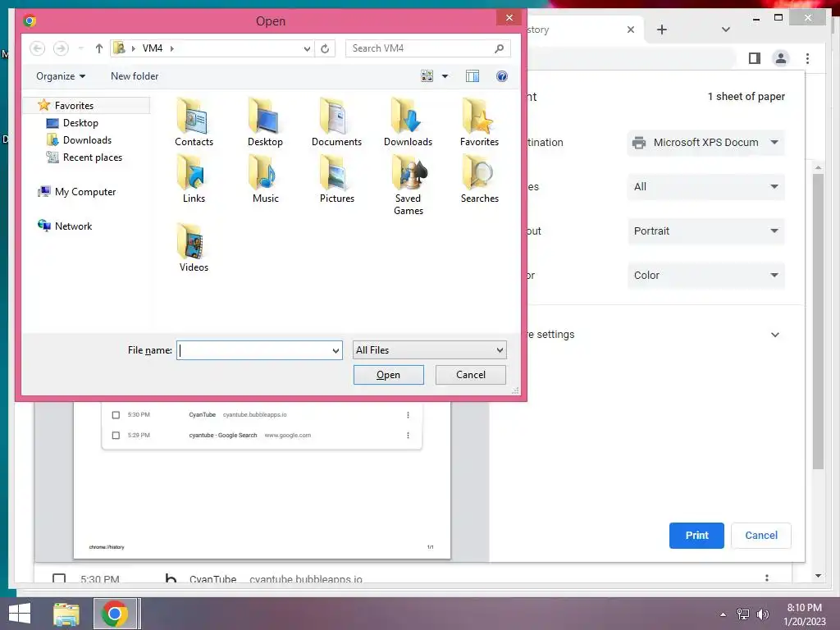The image size is (840, 630).
Task: Open a new Chrome tab
Action: pyautogui.click(x=662, y=30)
